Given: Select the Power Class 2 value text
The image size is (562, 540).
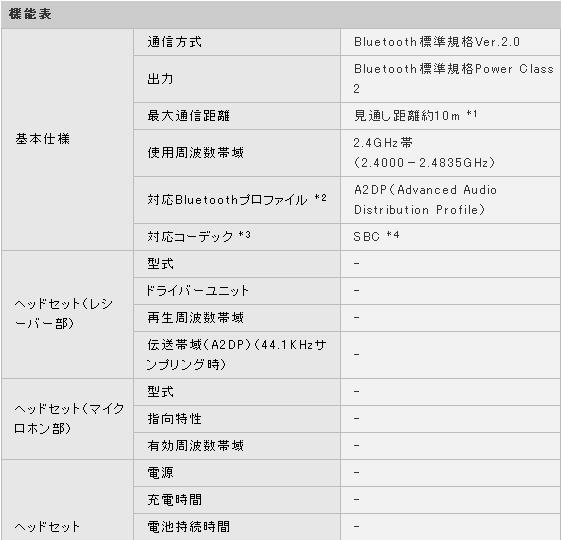Looking at the screenshot, I should pos(454,78).
